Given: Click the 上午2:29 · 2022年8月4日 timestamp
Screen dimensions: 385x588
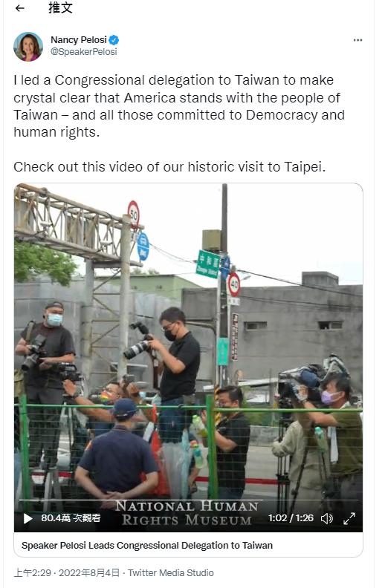Looking at the screenshot, I should pos(67,572).
